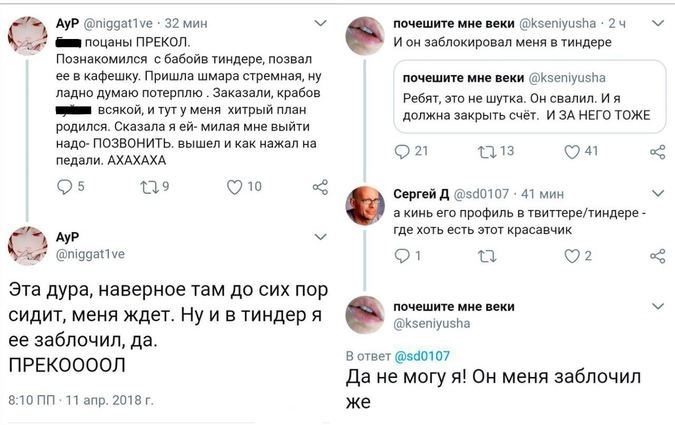This screenshot has height=425, width=675.
Task: Reply to Сергей Д's tweet
Action: [x=403, y=256]
